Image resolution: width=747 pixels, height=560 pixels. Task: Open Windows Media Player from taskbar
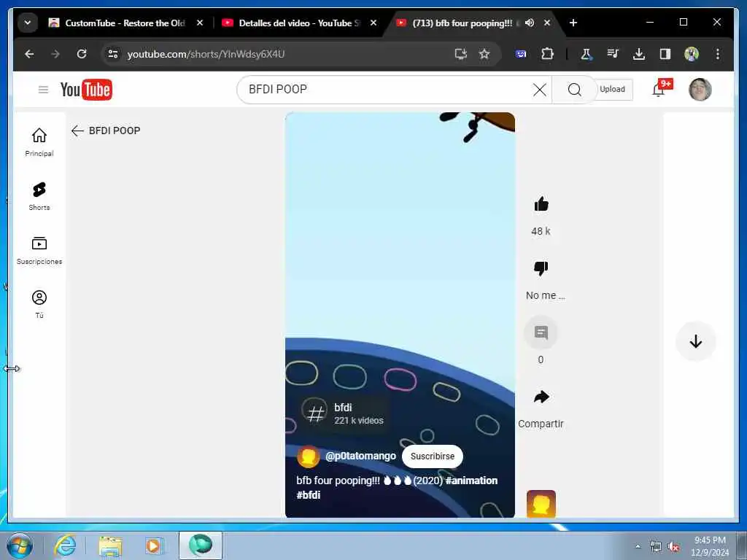[155, 545]
